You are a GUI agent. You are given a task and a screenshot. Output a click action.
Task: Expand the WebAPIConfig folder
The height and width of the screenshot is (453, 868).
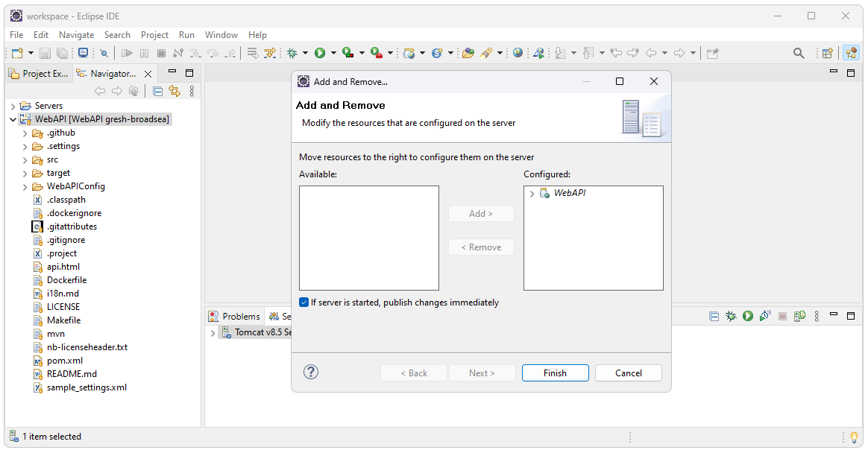tap(25, 187)
